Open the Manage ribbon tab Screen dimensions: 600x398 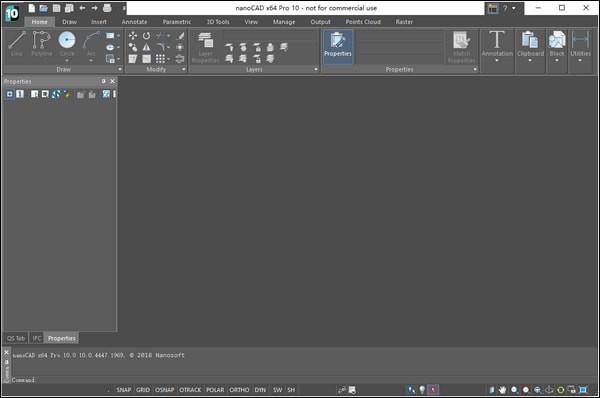click(x=284, y=22)
